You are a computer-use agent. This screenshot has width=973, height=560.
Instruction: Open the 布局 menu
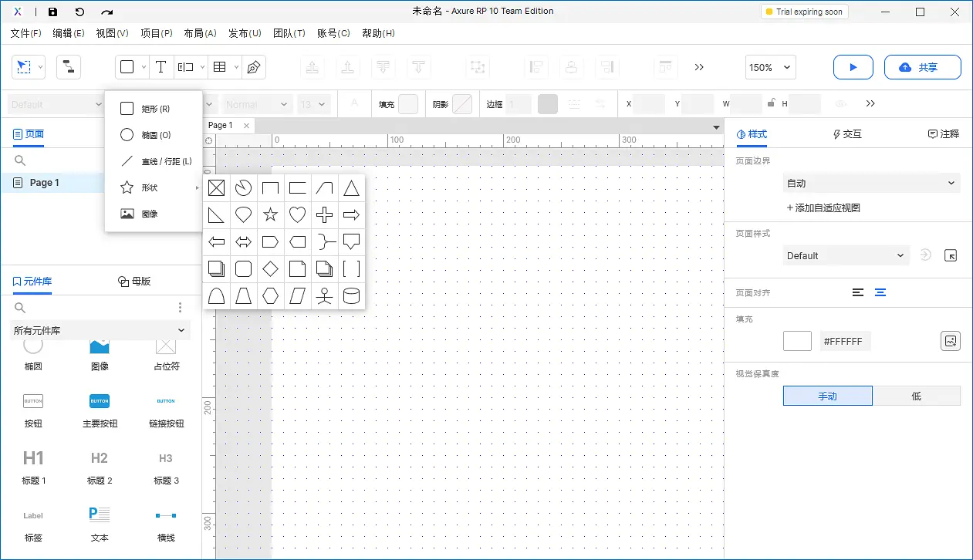tap(200, 33)
